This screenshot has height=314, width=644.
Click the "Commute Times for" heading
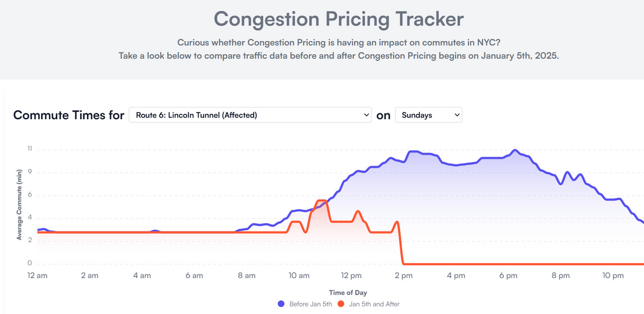point(69,115)
